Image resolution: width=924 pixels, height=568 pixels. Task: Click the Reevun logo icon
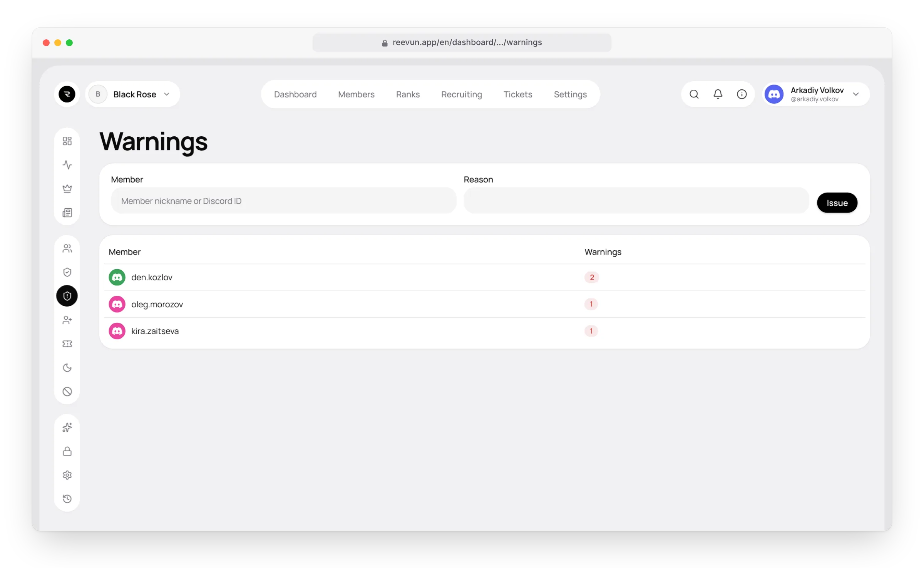point(67,94)
